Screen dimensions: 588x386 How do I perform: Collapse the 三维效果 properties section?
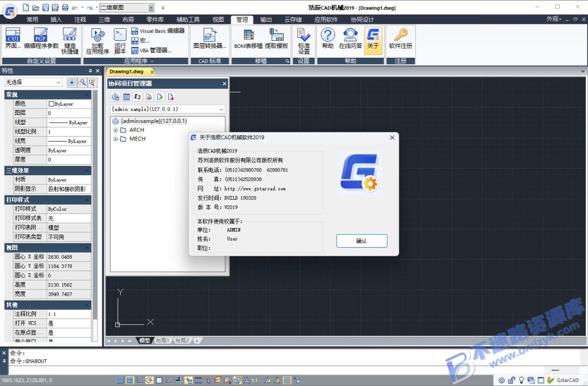pos(87,170)
